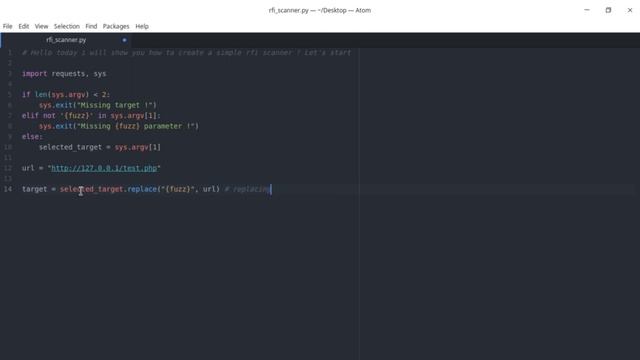640x360 pixels.
Task: Click 'len' function on line 5
Action: [41, 95]
